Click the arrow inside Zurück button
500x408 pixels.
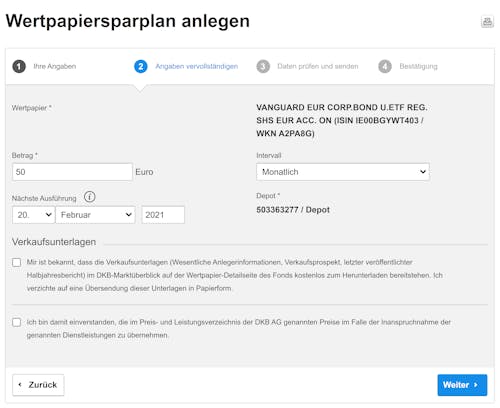(x=20, y=384)
